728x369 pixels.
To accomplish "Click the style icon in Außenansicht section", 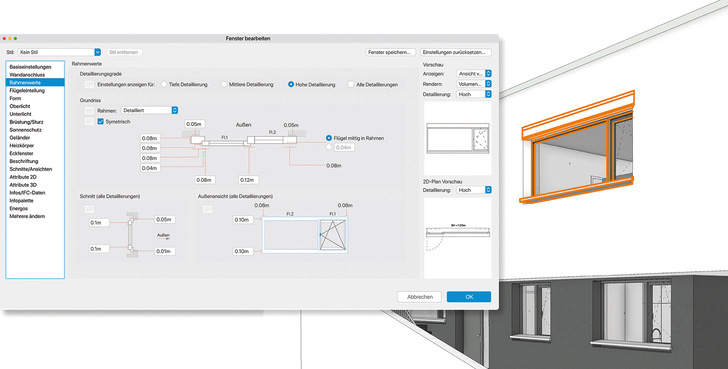I will [208, 210].
